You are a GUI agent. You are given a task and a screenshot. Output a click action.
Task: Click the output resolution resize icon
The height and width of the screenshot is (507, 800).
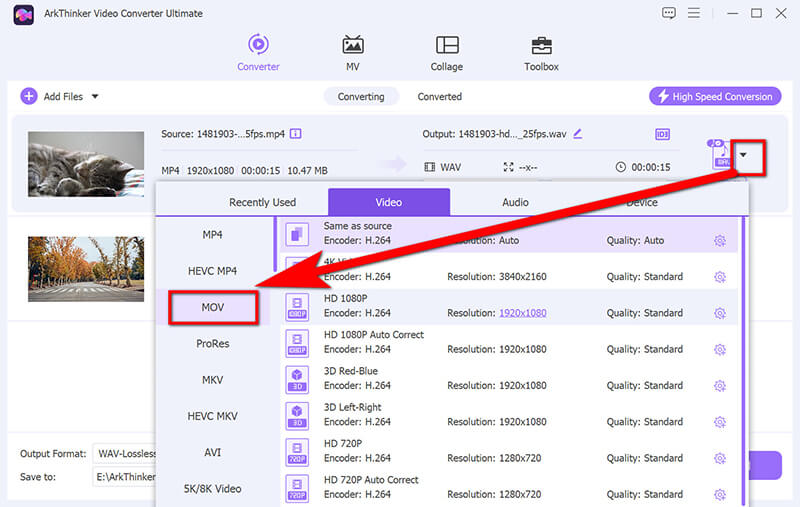click(x=508, y=167)
